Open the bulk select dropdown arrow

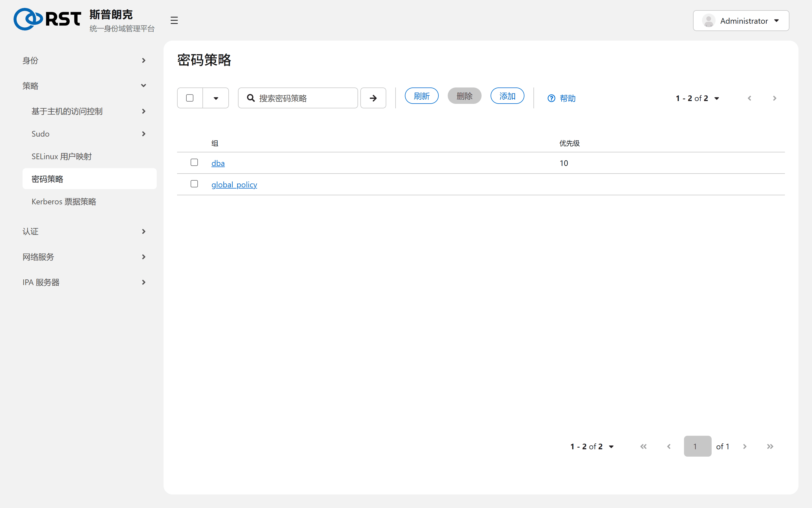(x=216, y=98)
